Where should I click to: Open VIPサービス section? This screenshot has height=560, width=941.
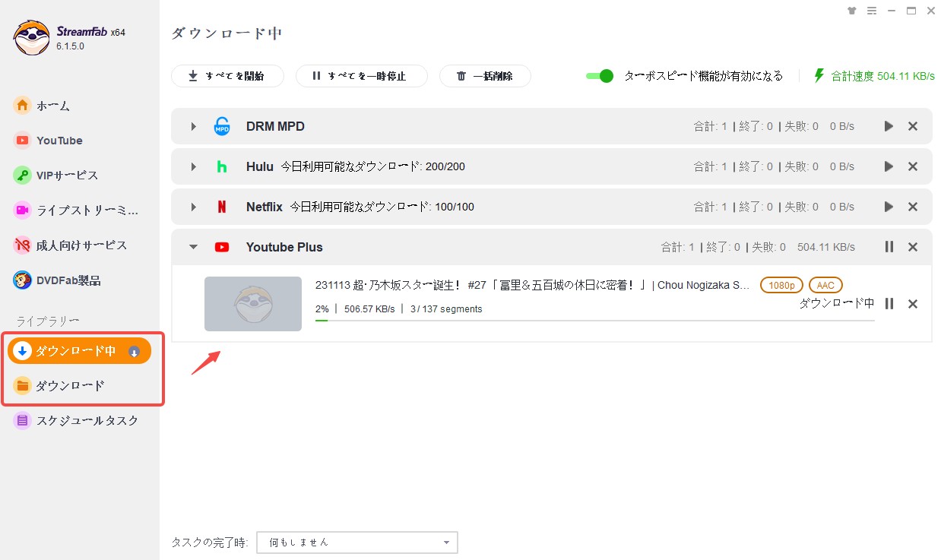pos(67,176)
